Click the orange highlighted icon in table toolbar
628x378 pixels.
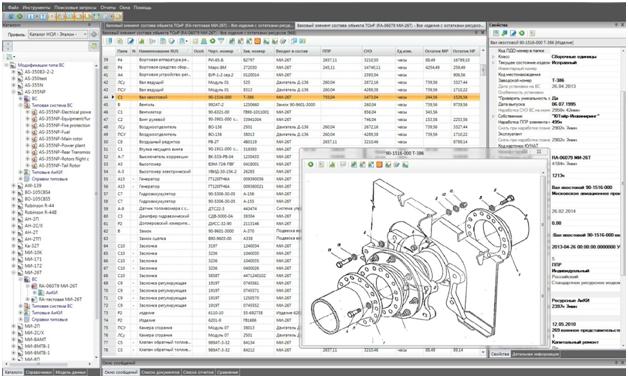point(257,41)
